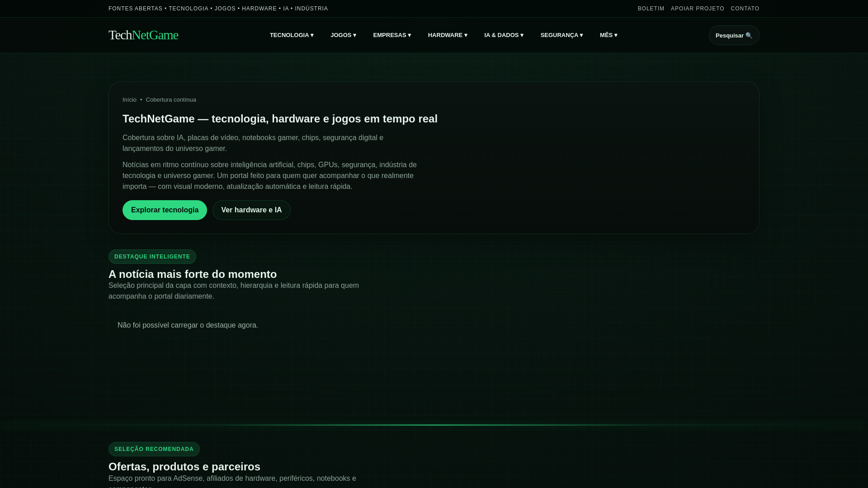Expand the SEGURANÇA dropdown menu
The width and height of the screenshot is (868, 488).
[561, 35]
